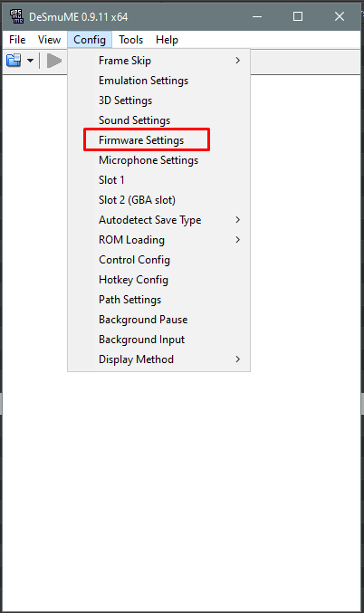Select Sound Settings entry
This screenshot has height=613, width=364.
click(158, 120)
